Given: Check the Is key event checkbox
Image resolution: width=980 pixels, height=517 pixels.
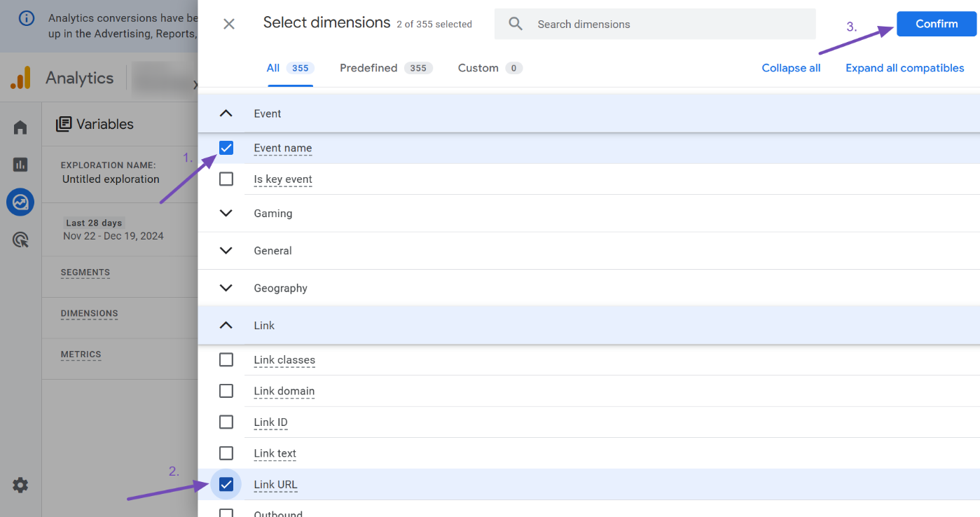Looking at the screenshot, I should point(226,179).
